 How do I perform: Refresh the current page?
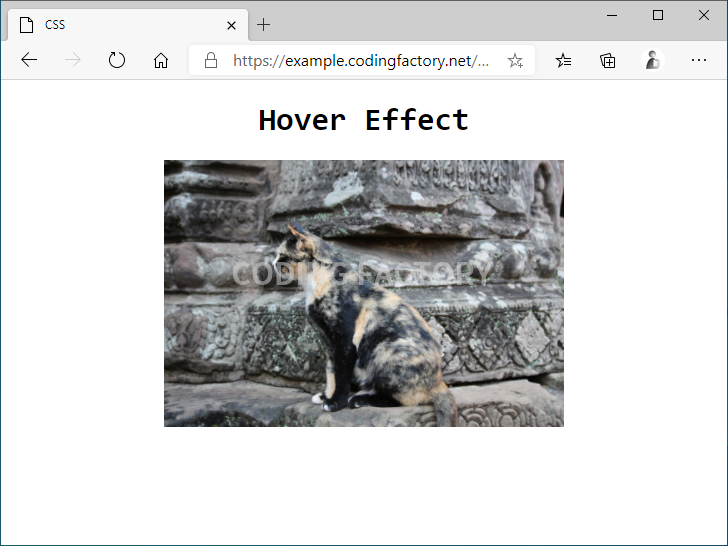pos(117,61)
